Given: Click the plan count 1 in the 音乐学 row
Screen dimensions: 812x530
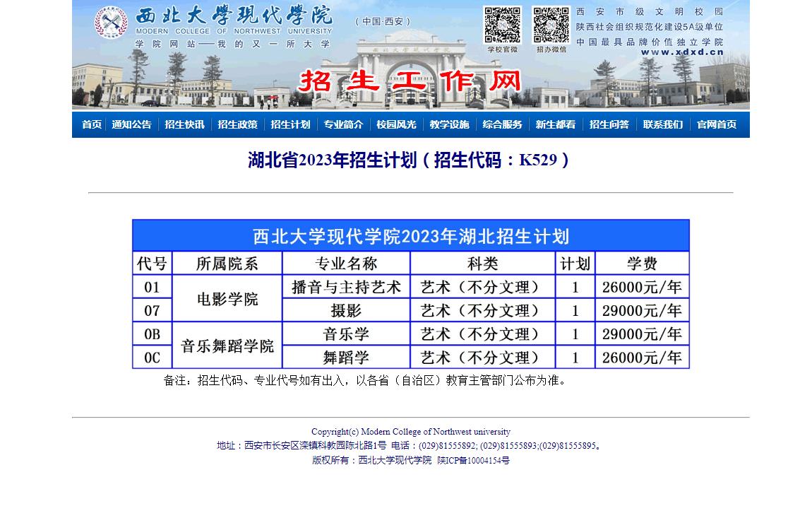Looking at the screenshot, I should point(575,334).
